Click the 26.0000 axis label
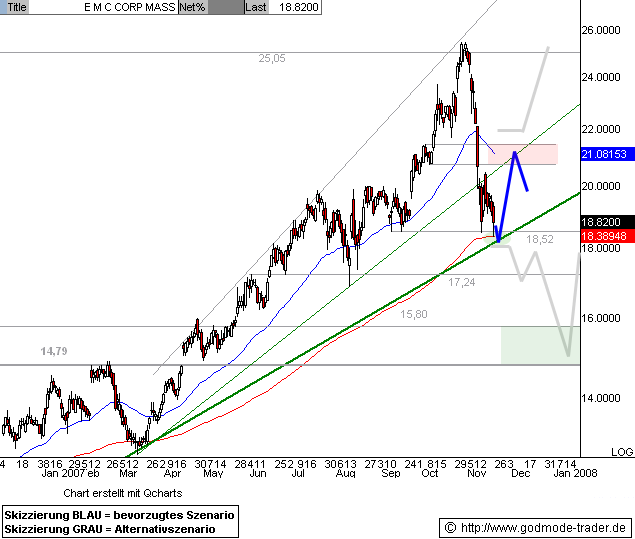 pyautogui.click(x=601, y=30)
